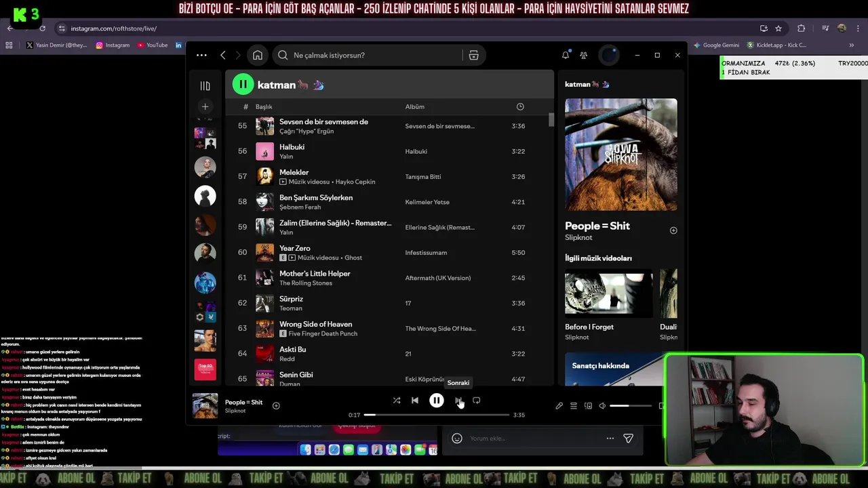Viewport: 868px width, 488px height.
Task: Open album link 'Tanışma Bitti'
Action: pyautogui.click(x=422, y=176)
